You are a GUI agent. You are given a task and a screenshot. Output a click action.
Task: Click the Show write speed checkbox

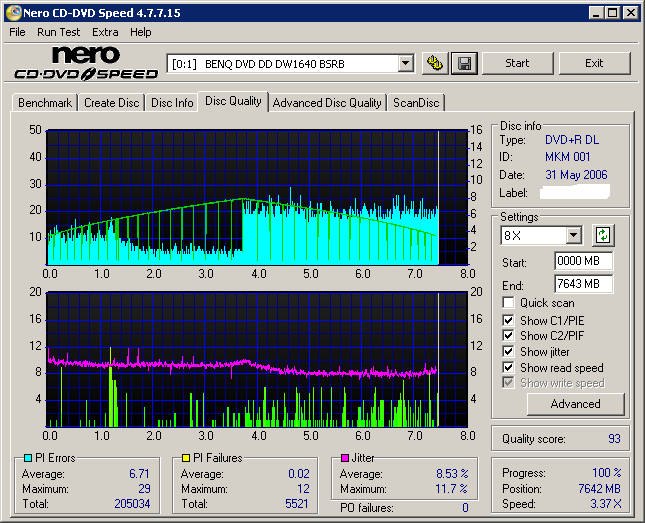pyautogui.click(x=508, y=383)
